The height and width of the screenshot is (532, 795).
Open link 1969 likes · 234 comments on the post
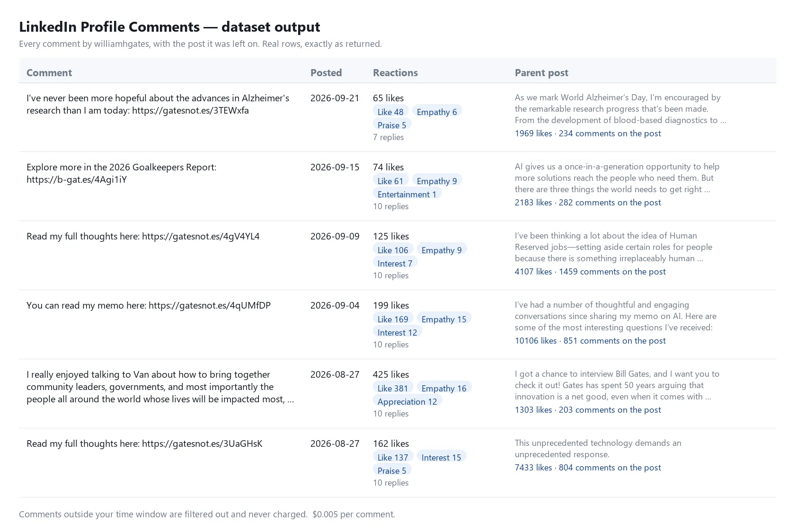click(588, 133)
